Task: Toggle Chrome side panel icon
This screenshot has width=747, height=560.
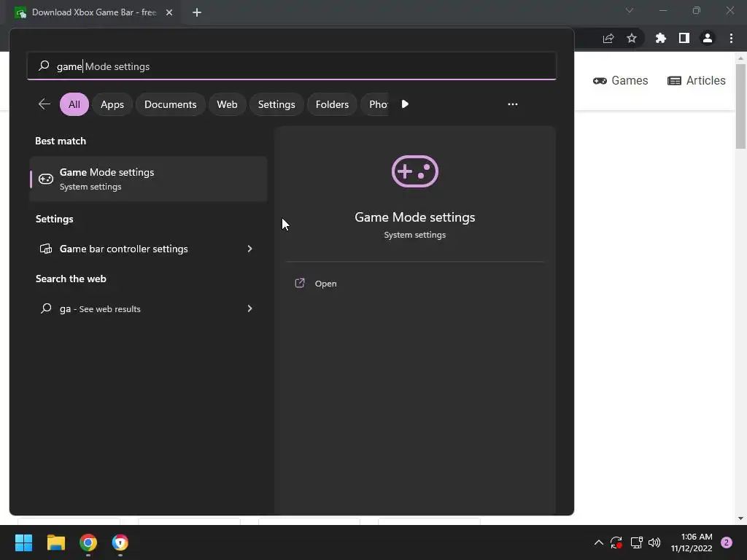Action: (684, 38)
